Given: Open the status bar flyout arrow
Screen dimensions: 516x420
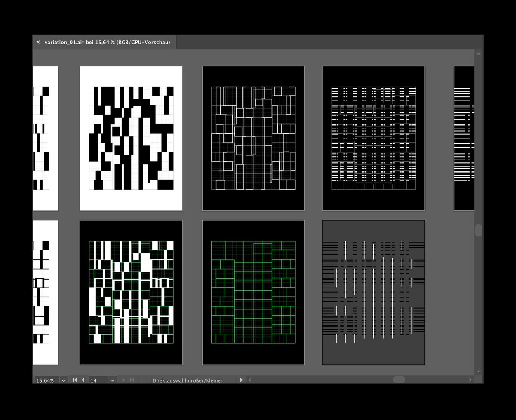Looking at the screenshot, I should (x=241, y=380).
